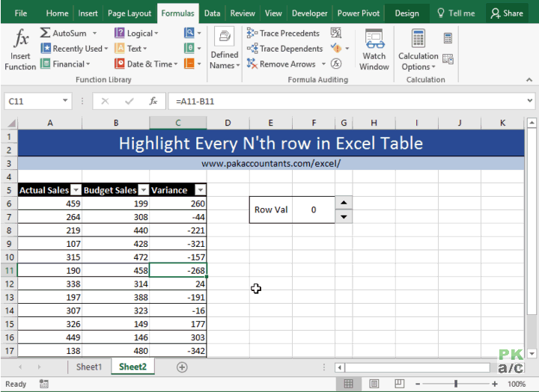Viewport: 539px width, 392px height.
Task: Expand the Remove Arrows dropdown arrow
Action: click(x=323, y=64)
